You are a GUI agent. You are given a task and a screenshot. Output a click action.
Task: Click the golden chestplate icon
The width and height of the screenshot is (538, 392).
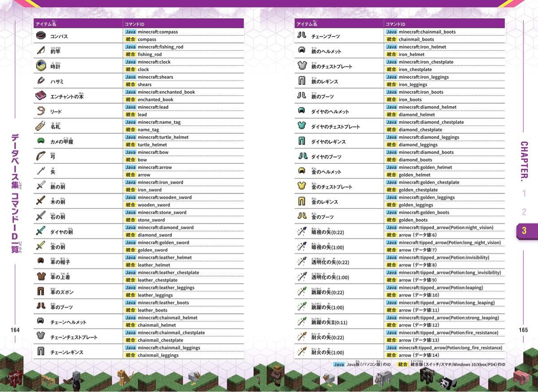pyautogui.click(x=301, y=186)
